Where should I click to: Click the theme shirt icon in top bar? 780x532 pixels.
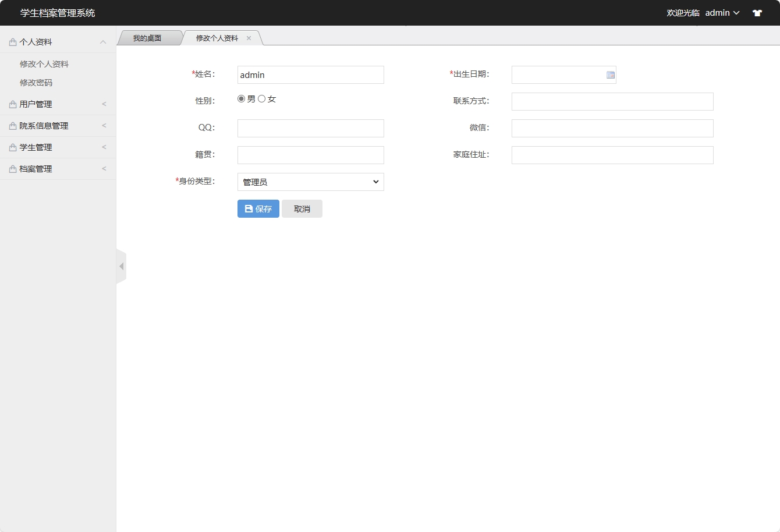pos(757,12)
